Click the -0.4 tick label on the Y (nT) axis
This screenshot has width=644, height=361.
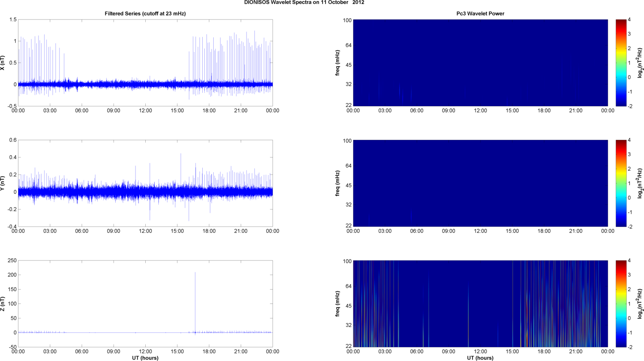click(x=11, y=227)
